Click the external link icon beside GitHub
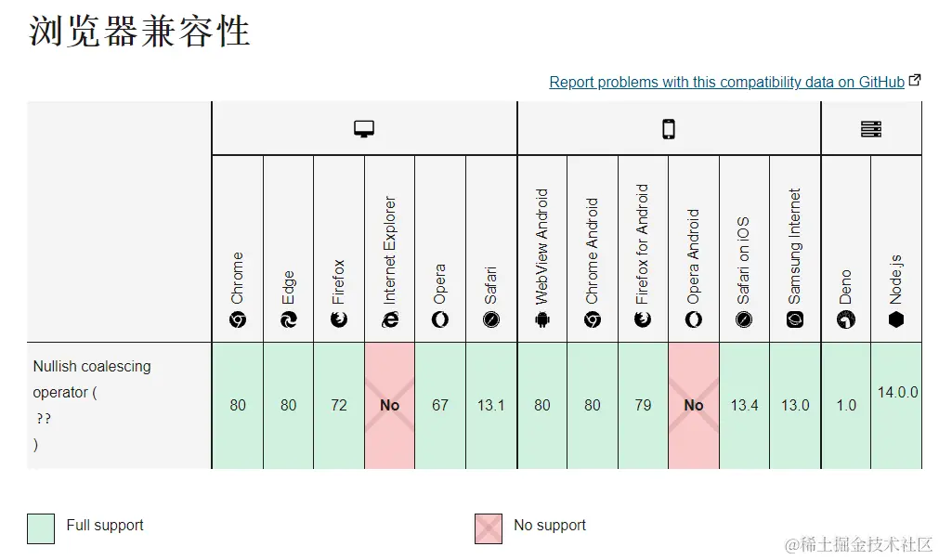Screen dimensions: 939x560 tap(915, 80)
